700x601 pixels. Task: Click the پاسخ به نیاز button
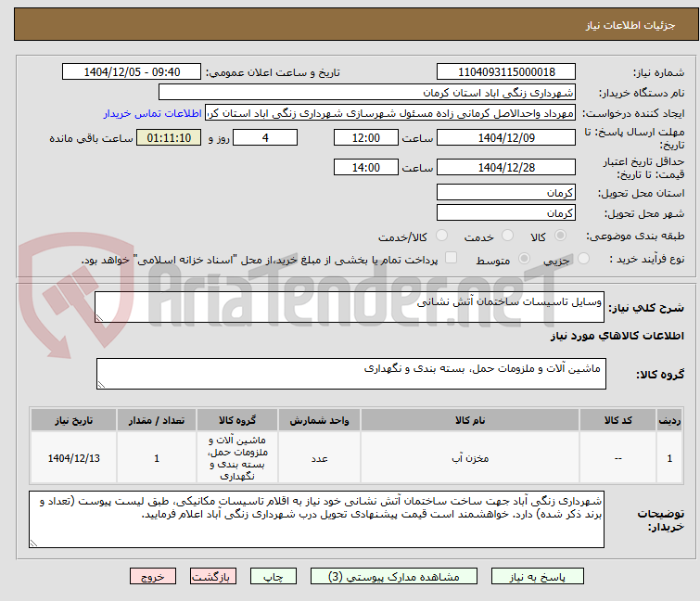click(537, 577)
